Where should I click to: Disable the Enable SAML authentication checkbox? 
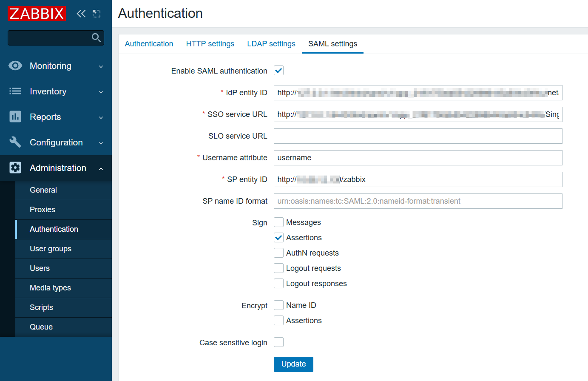[x=278, y=71]
